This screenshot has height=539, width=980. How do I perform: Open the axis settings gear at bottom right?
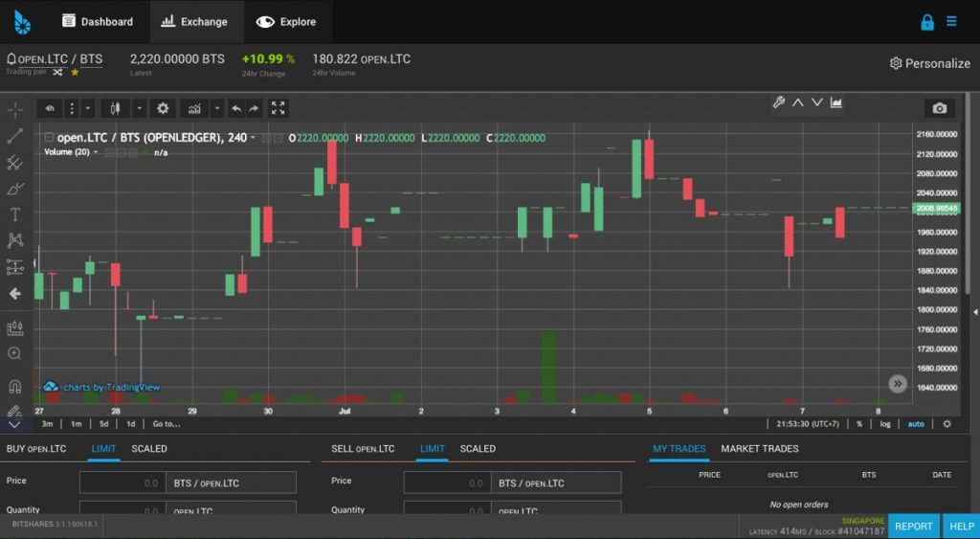pos(947,424)
